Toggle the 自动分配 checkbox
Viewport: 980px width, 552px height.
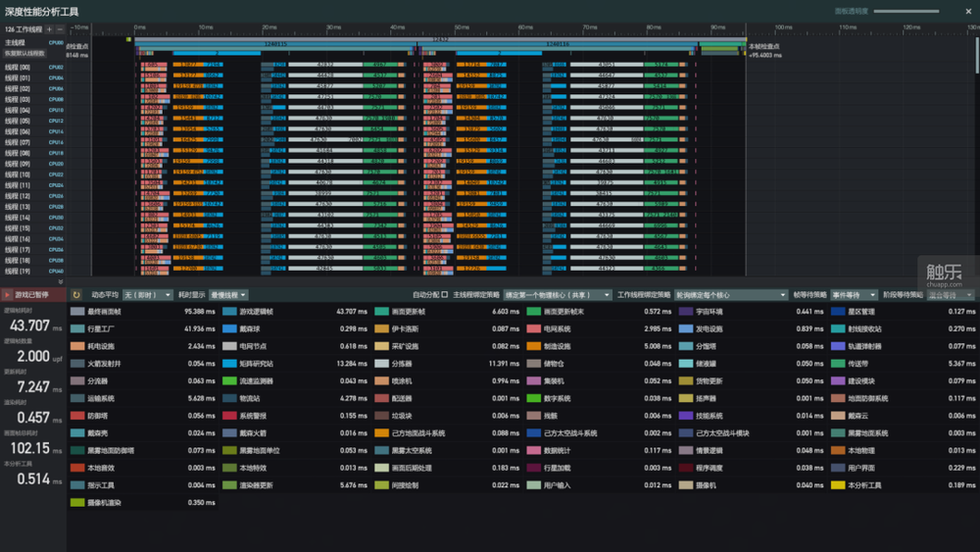pyautogui.click(x=445, y=294)
